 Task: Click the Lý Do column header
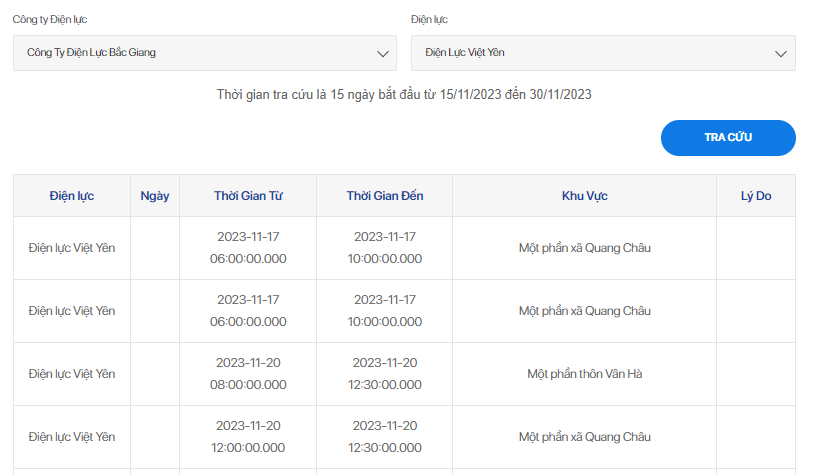[756, 196]
